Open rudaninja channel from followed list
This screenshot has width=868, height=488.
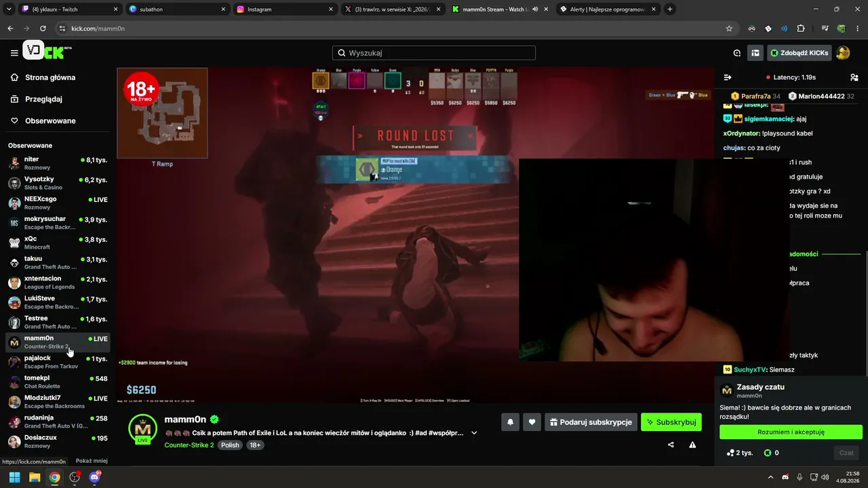tap(58, 422)
